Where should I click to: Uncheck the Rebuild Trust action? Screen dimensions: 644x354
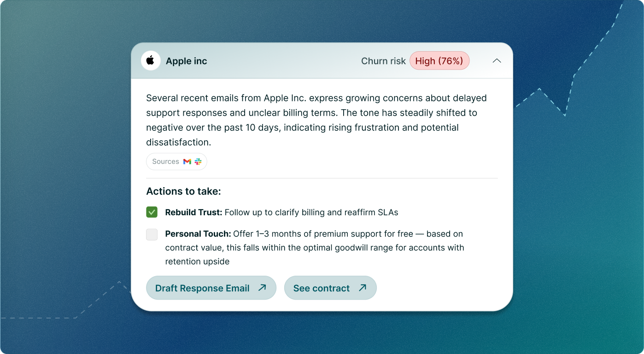(152, 212)
